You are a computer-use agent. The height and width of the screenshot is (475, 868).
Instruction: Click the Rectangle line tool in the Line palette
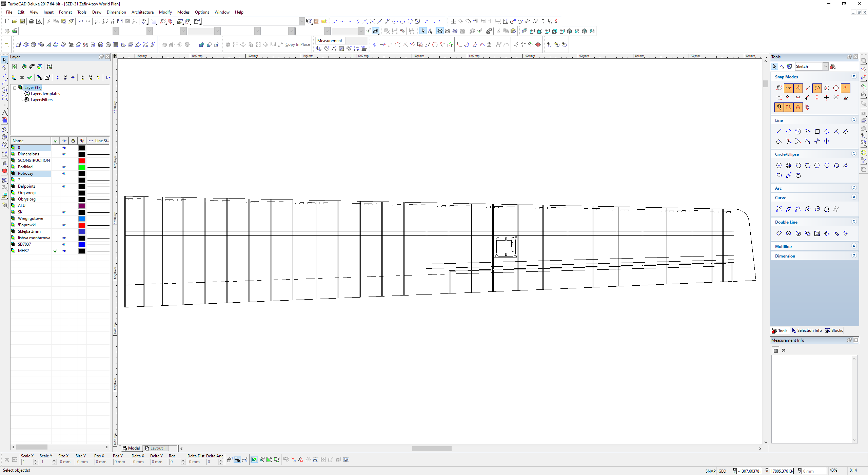pyautogui.click(x=817, y=132)
